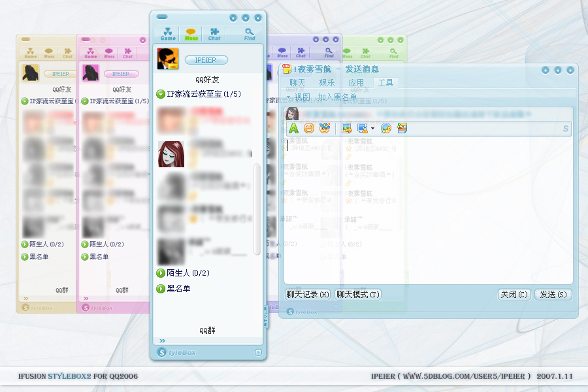Collapse IP家 group in pink panel
588x392 pixels.
pyautogui.click(x=85, y=101)
